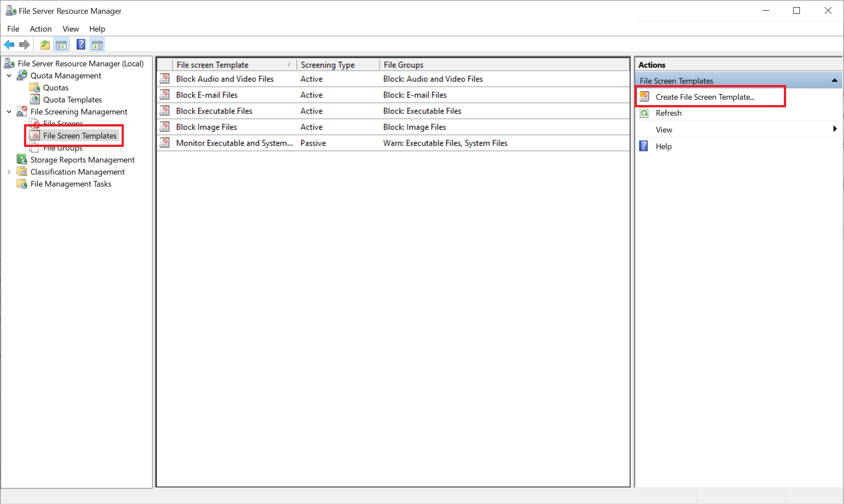Select the Block E-mail Files template
Image resolution: width=844 pixels, height=504 pixels.
click(x=207, y=95)
